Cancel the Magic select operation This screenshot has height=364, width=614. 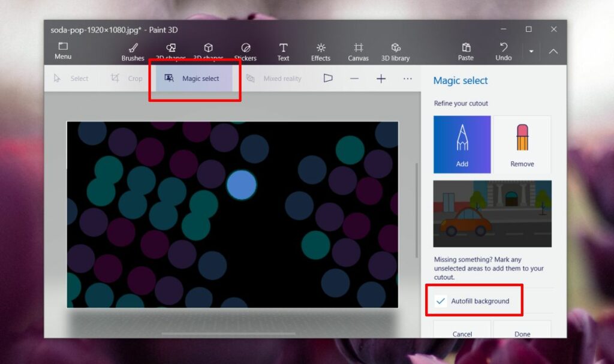click(461, 333)
